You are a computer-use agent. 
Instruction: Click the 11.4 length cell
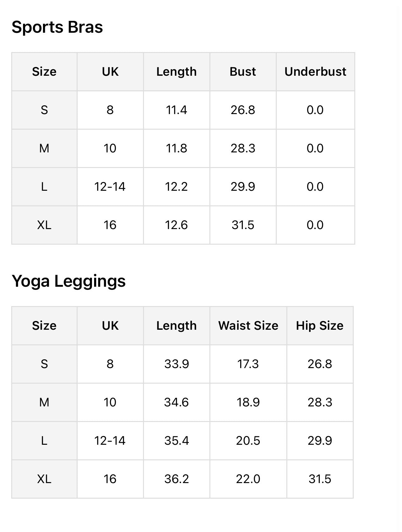click(176, 110)
